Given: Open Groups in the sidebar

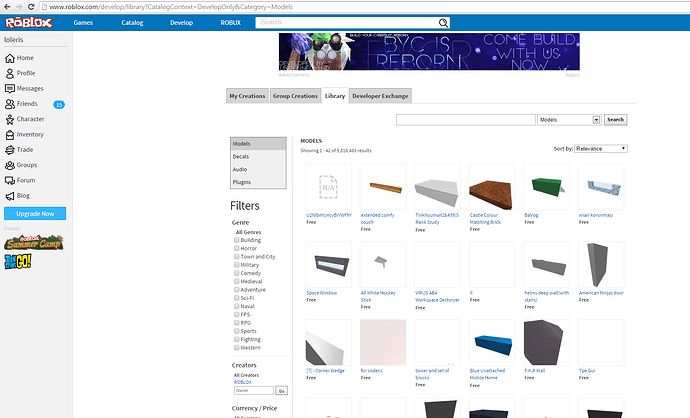Looking at the screenshot, I should point(21,165).
